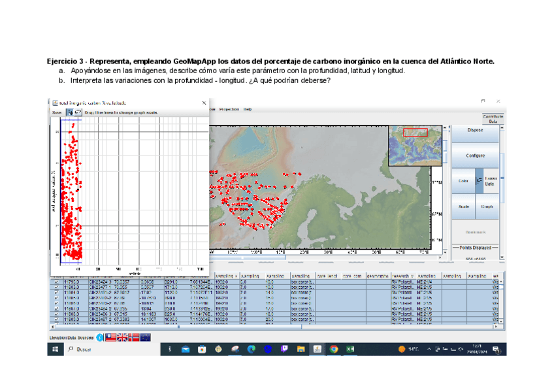Open the Color options button
The width and height of the screenshot is (554, 392).
click(x=463, y=181)
